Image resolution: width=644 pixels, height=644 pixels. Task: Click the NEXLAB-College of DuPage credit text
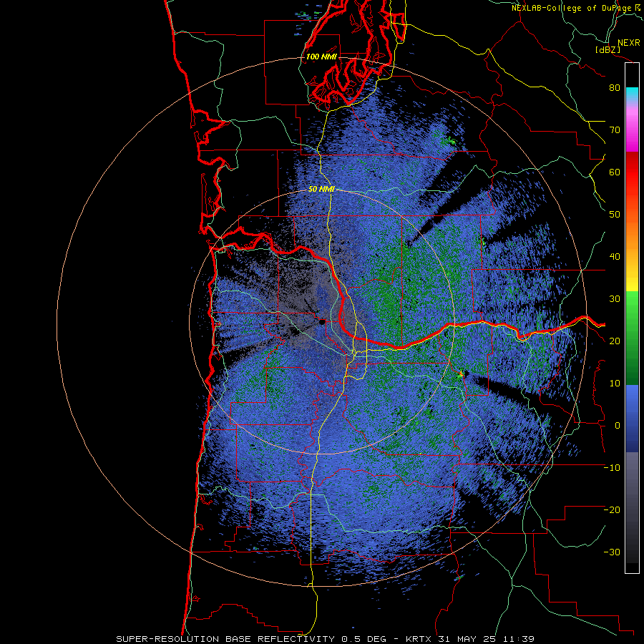click(x=571, y=8)
